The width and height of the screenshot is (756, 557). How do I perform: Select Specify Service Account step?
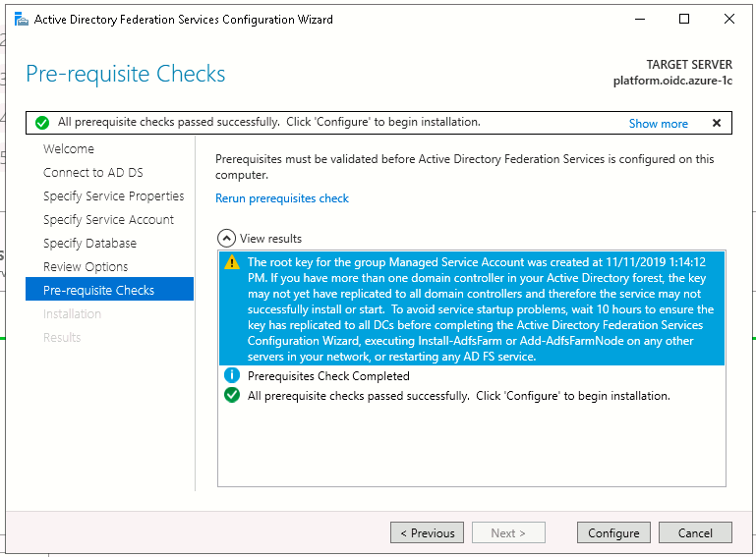click(x=108, y=220)
